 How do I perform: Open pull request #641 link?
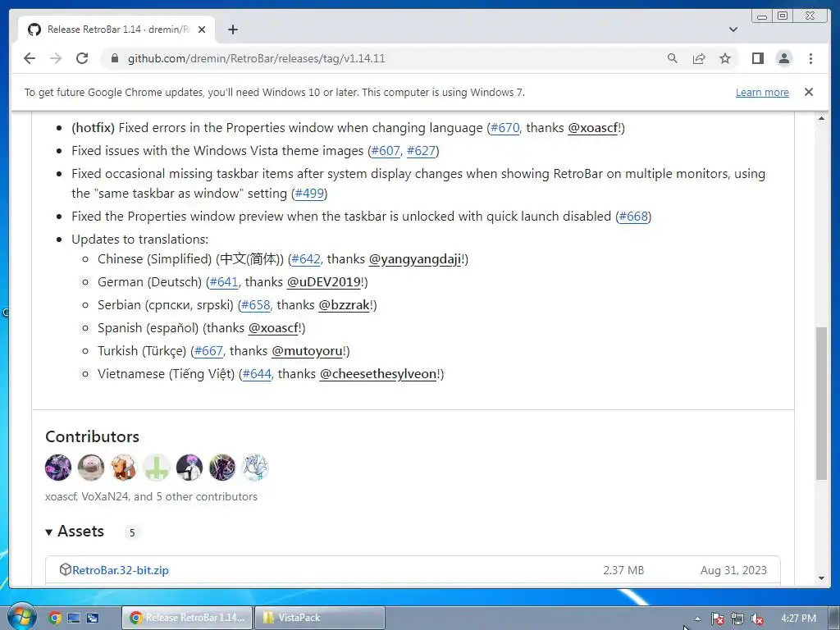224,282
